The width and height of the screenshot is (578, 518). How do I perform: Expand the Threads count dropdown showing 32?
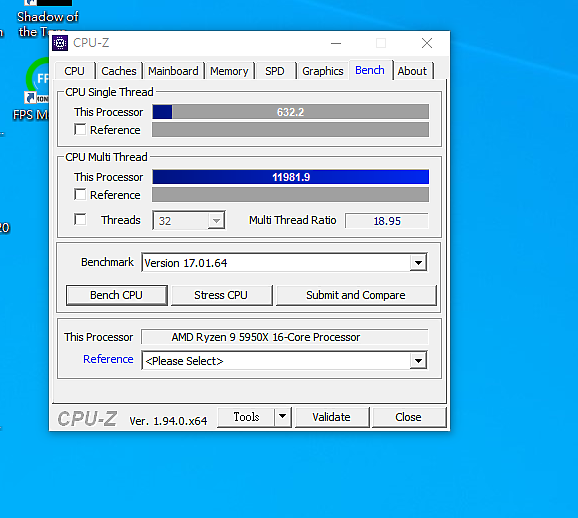tap(216, 220)
